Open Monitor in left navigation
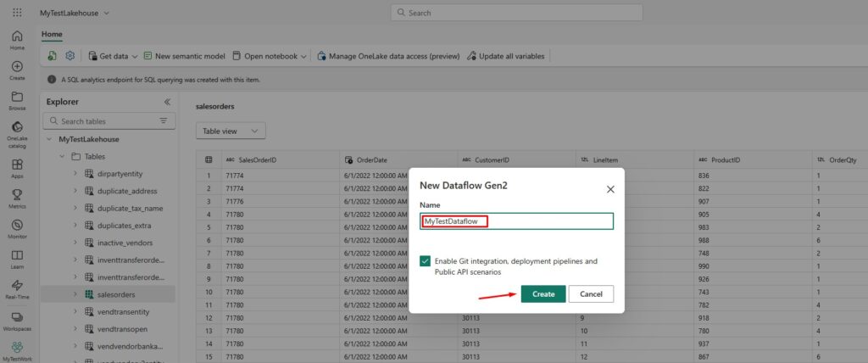Viewport: 868px width, 363px height. tap(17, 229)
